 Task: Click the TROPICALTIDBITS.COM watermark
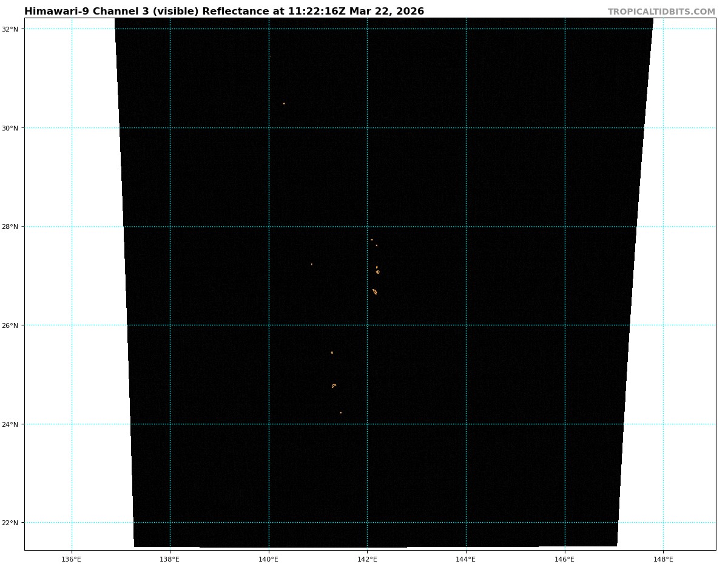pyautogui.click(x=661, y=12)
